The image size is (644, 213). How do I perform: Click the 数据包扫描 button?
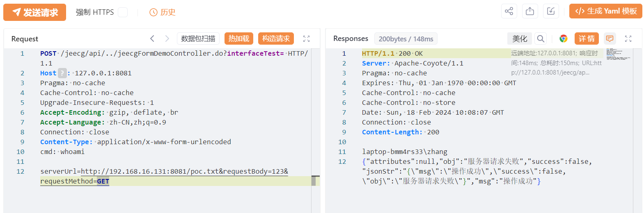click(198, 39)
